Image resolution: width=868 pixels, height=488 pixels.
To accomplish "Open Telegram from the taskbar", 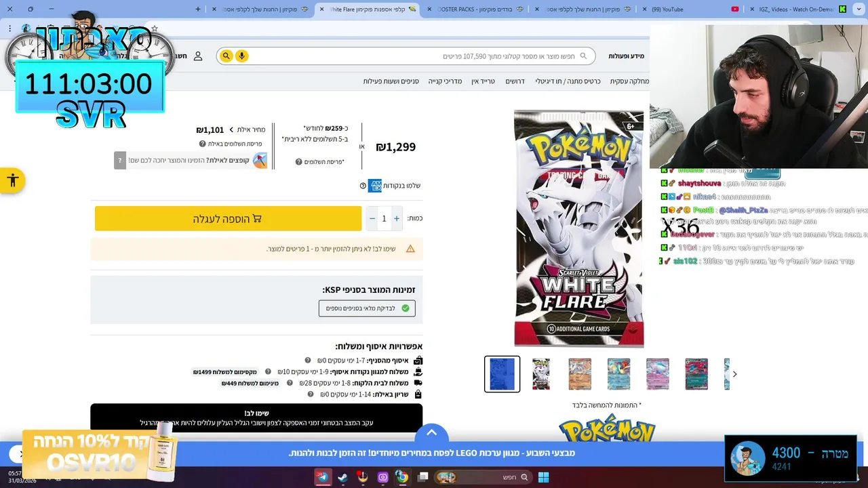I will (323, 477).
